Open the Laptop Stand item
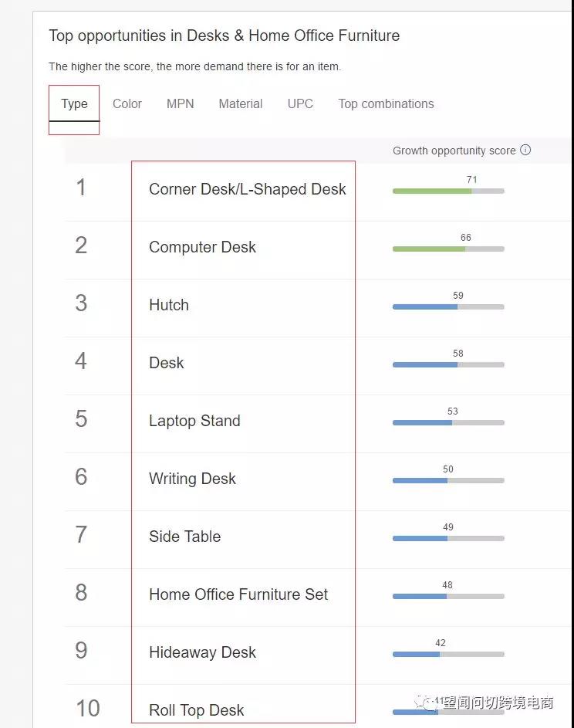 pyautogui.click(x=194, y=422)
